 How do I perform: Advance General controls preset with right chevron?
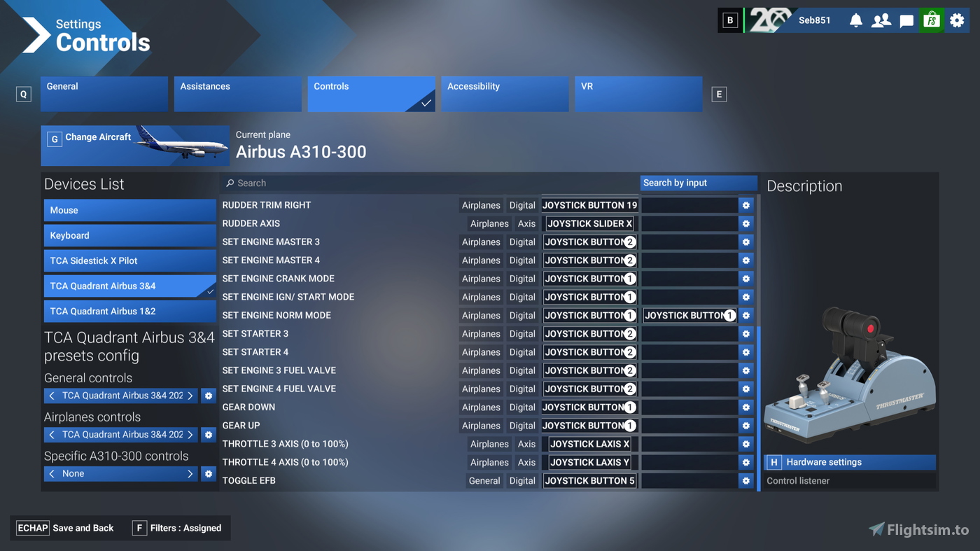[x=190, y=395]
